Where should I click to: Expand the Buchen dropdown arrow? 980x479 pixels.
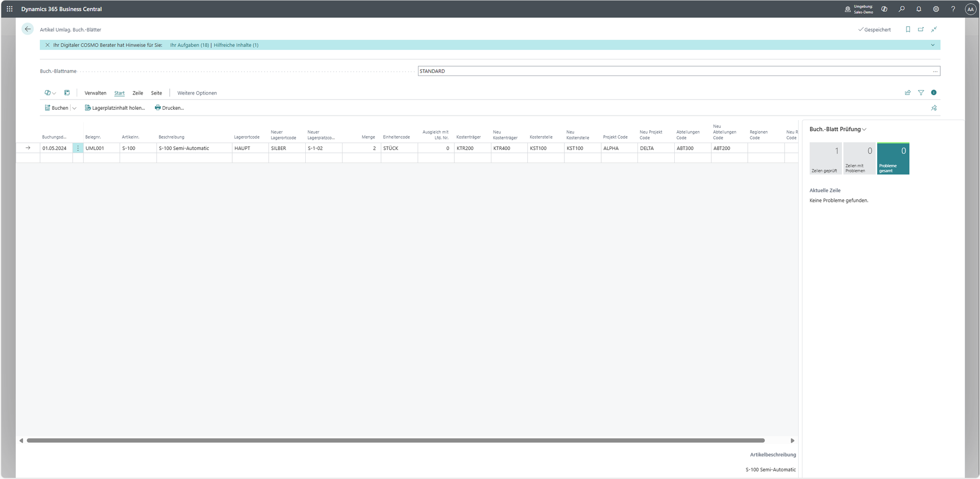click(74, 108)
